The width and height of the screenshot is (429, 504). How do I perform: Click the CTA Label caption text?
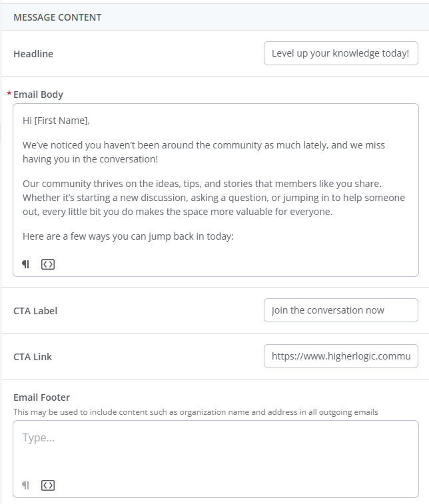click(x=35, y=311)
